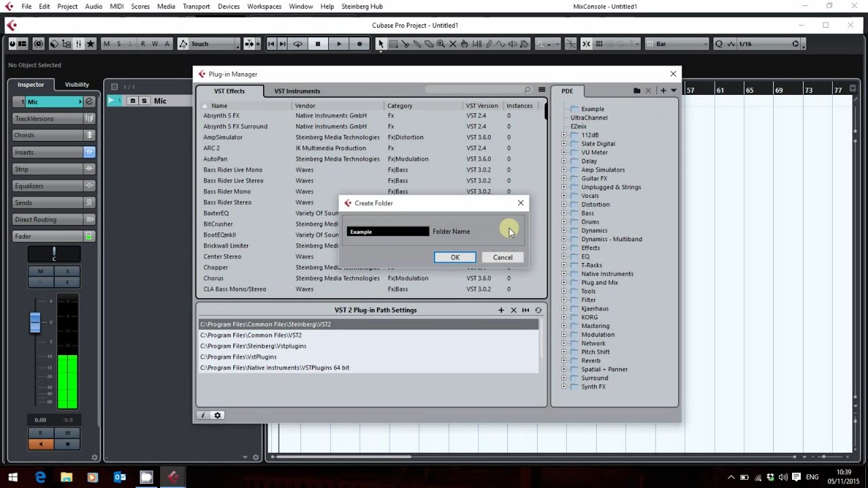Toggle Monitor button below the fader
868x488 pixels.
coord(41,444)
